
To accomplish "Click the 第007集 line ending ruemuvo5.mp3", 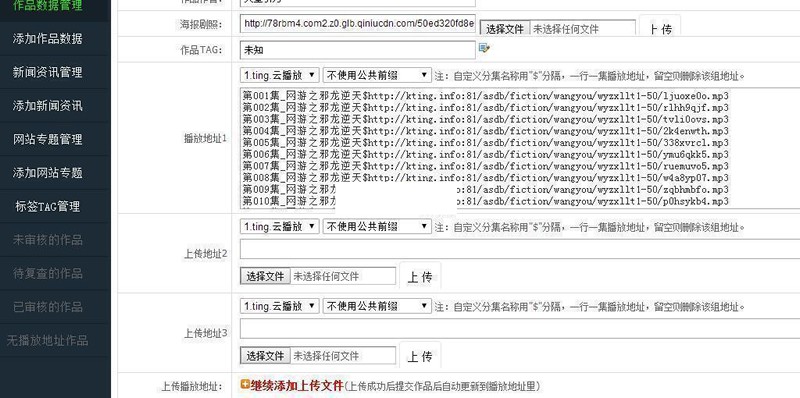I will (x=486, y=166).
